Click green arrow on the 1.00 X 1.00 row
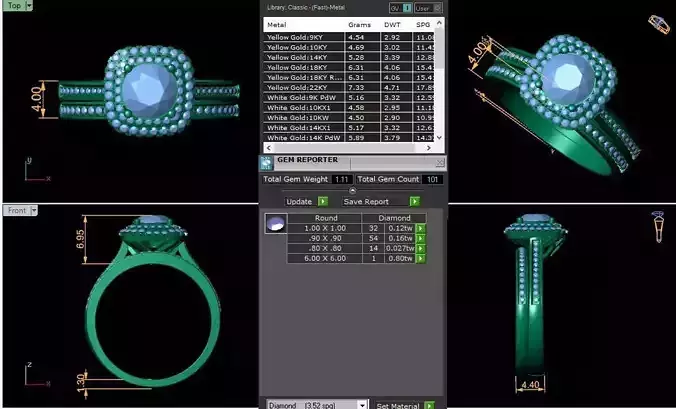 pyautogui.click(x=421, y=228)
